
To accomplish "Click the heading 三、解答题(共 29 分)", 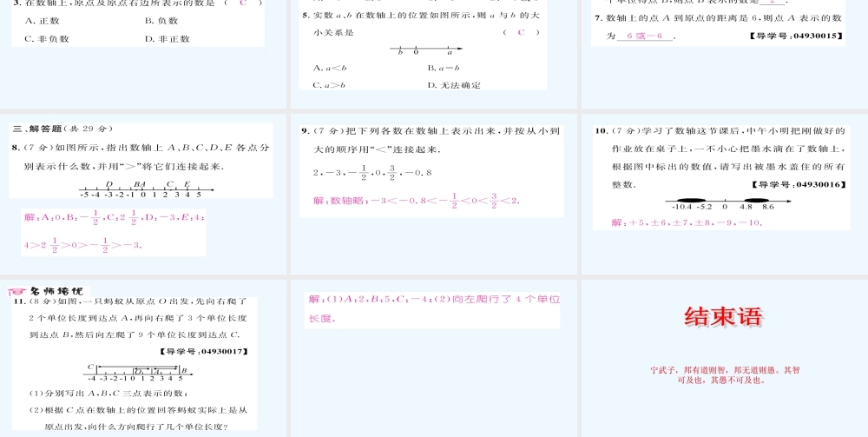I will pos(62,129).
